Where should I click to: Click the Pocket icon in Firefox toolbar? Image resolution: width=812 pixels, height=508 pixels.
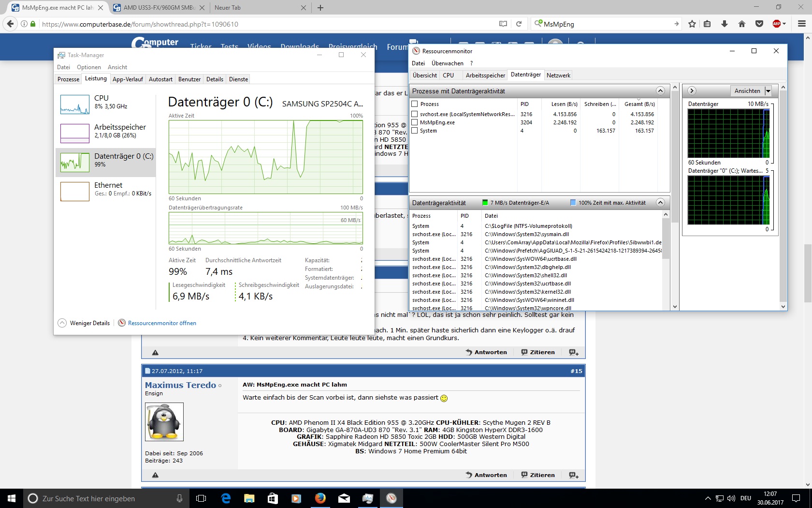[759, 24]
